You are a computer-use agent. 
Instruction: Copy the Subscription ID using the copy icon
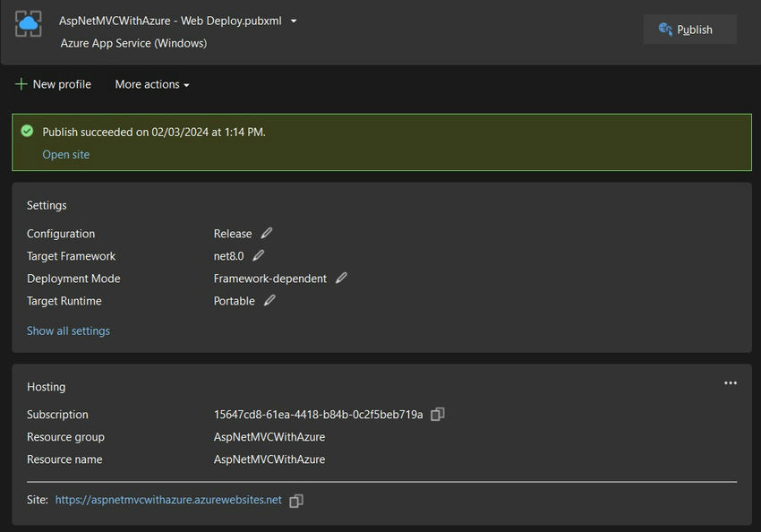click(x=437, y=414)
